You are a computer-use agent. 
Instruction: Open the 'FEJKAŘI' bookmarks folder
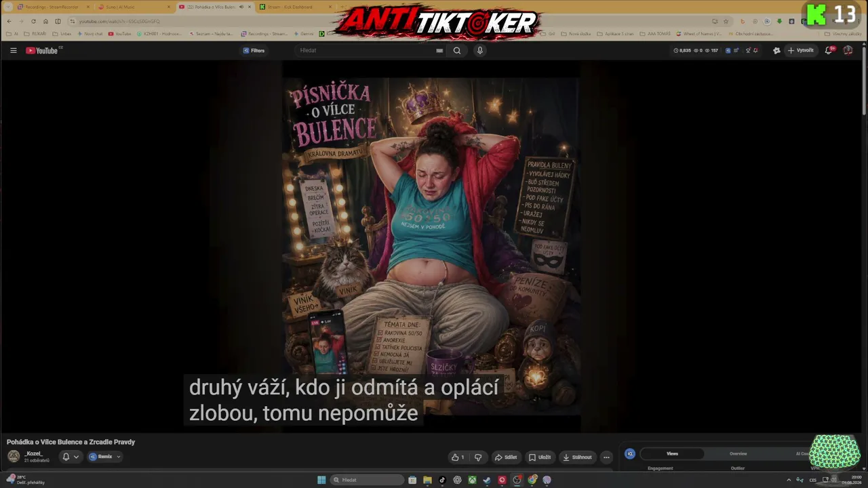pos(36,33)
